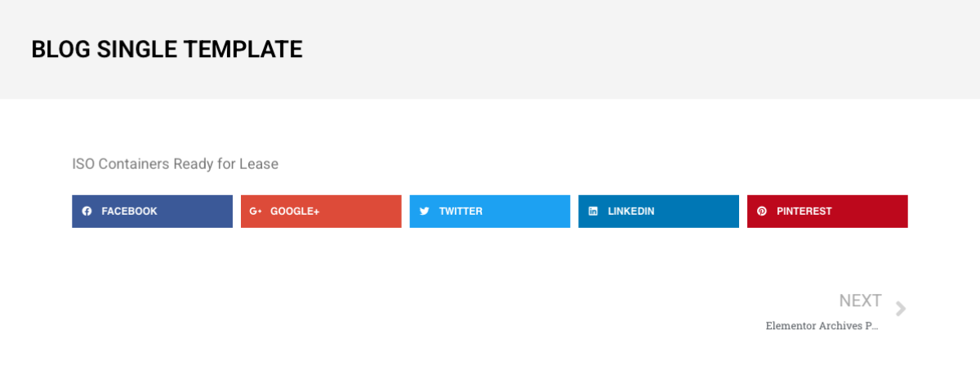The width and height of the screenshot is (980, 383).
Task: Click the empty red area of Pinterest button
Action: click(871, 212)
